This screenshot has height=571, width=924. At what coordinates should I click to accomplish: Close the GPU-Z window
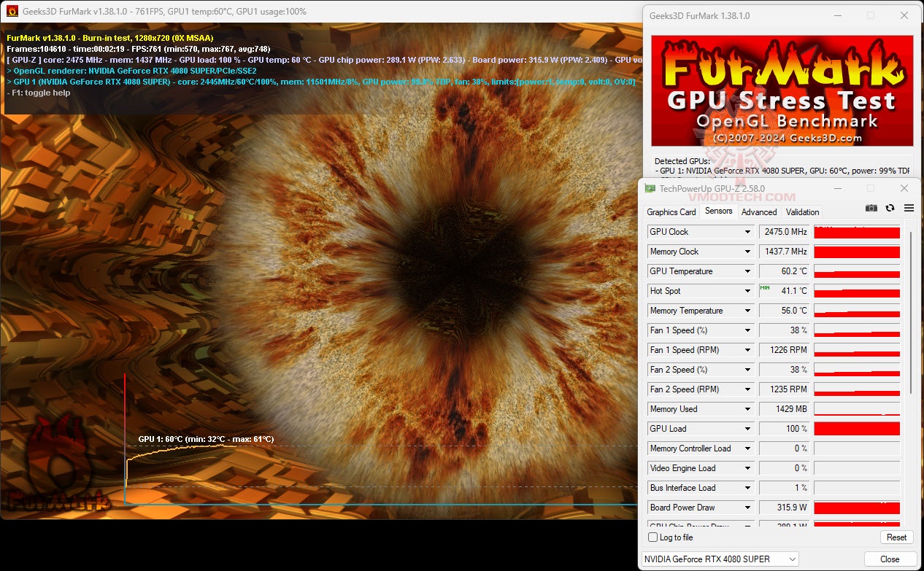(x=904, y=188)
